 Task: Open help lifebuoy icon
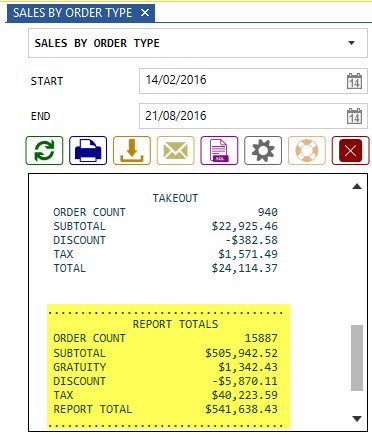pos(307,151)
